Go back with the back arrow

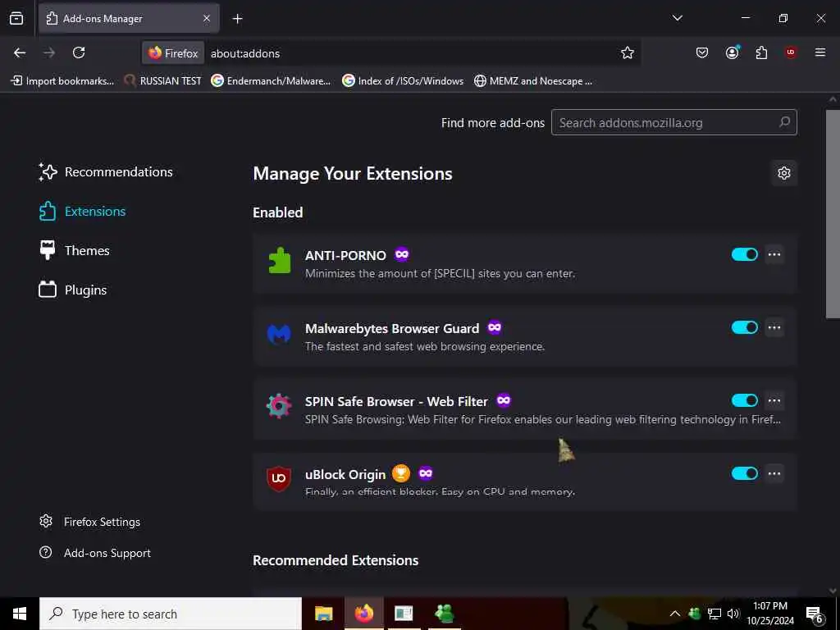point(20,52)
